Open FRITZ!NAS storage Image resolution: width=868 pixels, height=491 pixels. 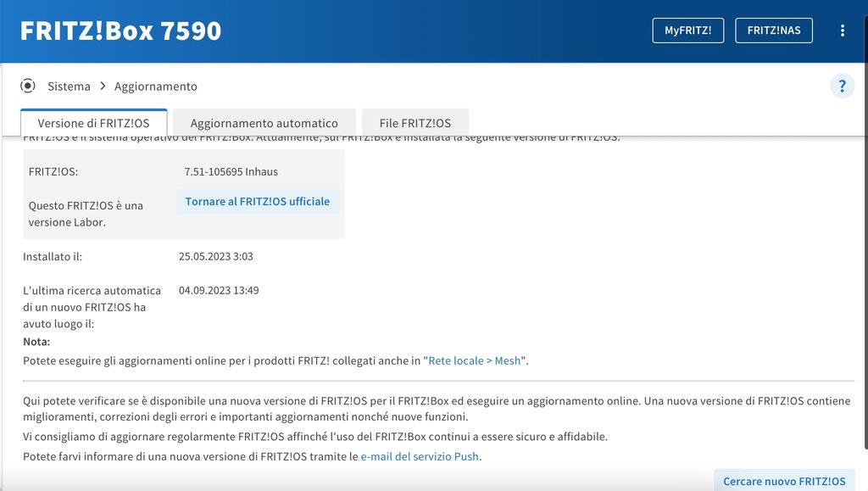pos(774,31)
